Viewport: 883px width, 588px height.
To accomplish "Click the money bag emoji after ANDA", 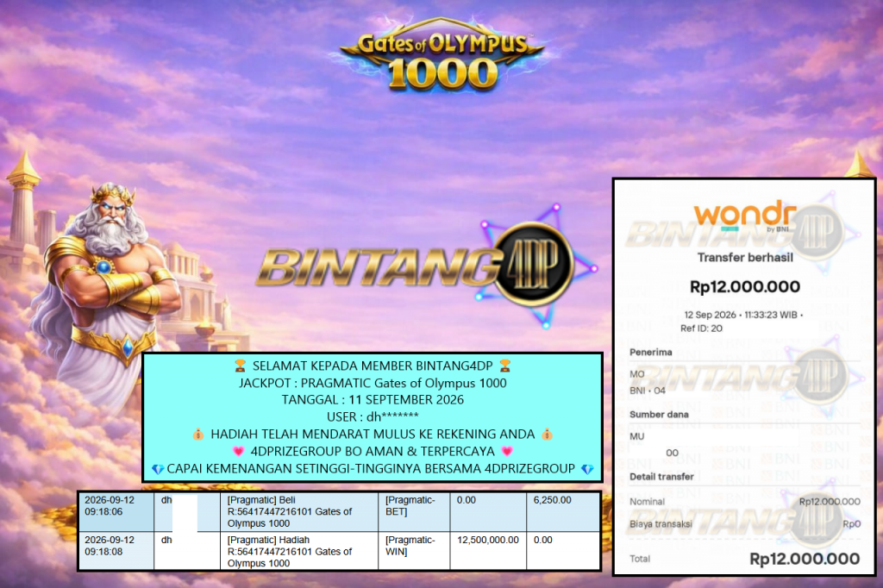I will (x=547, y=435).
